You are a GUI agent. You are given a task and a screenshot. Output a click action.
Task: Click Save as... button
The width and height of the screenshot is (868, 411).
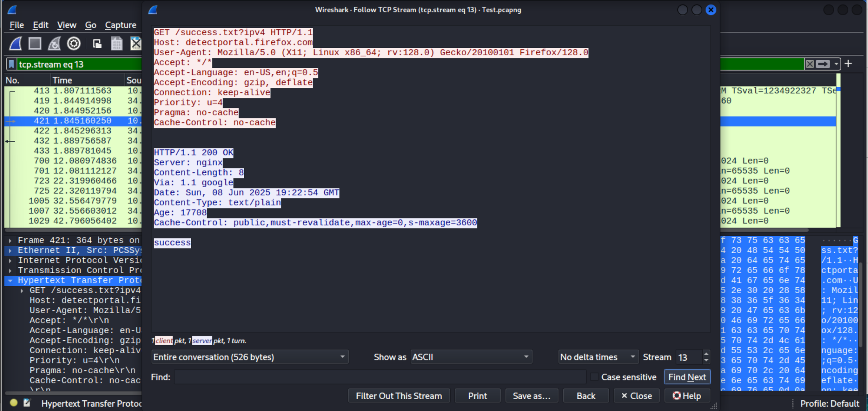tap(532, 396)
